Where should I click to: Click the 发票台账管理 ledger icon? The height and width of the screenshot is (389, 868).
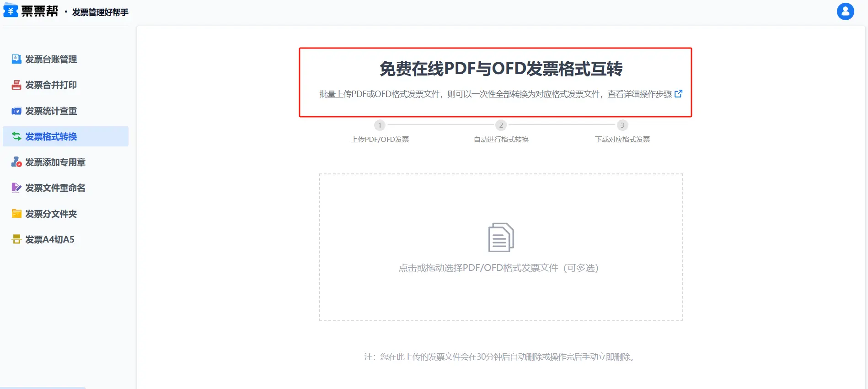(16, 59)
